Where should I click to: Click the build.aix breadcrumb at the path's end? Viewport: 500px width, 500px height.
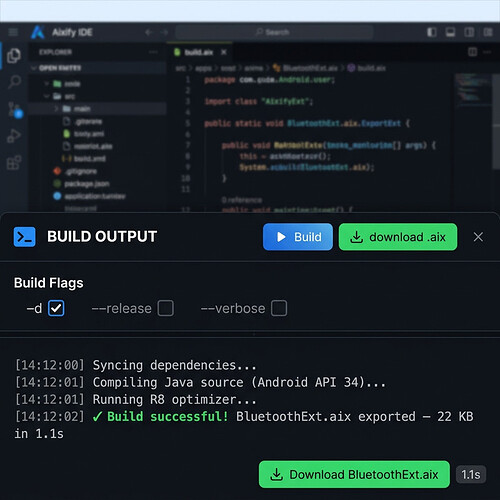367,68
